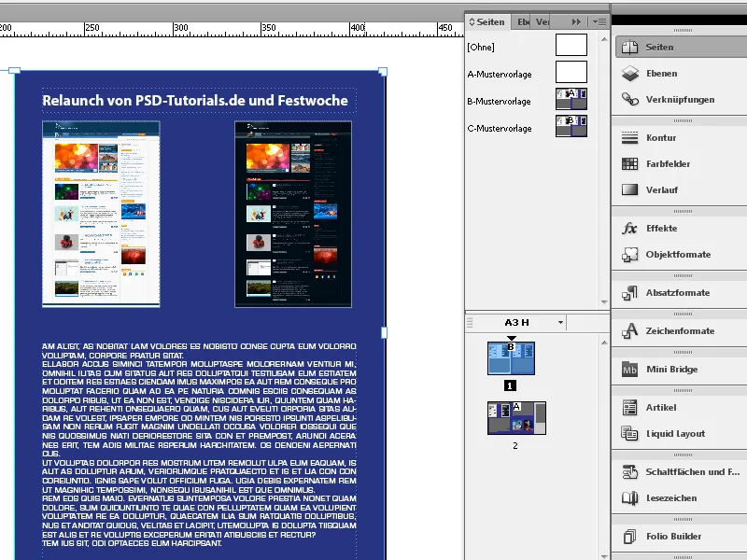Select the [Ohne] master thumbnail

pyautogui.click(x=571, y=45)
